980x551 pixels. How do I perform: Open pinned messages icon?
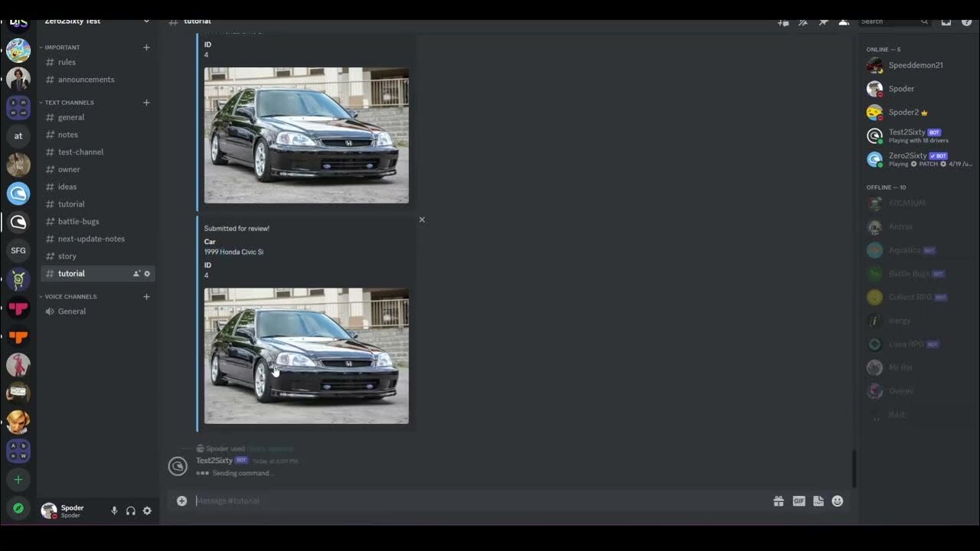pyautogui.click(x=823, y=22)
